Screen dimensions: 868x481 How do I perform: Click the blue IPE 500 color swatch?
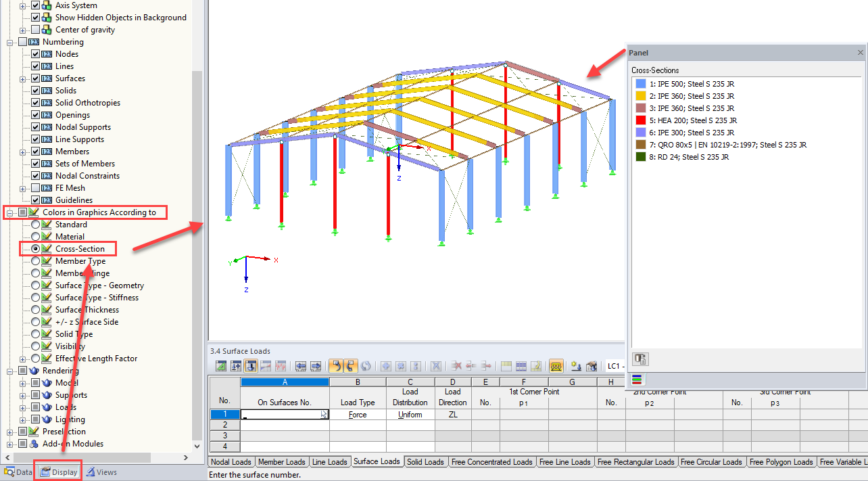[x=641, y=84]
